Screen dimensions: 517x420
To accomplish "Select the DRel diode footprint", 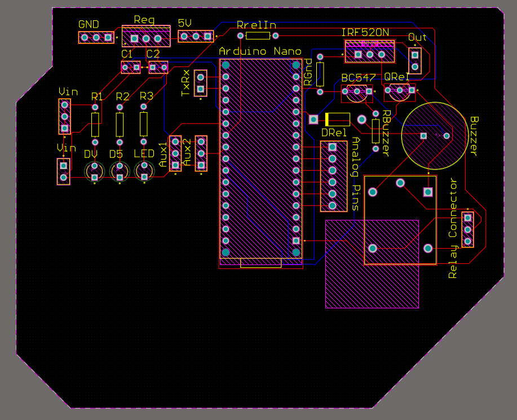I will click(x=337, y=119).
